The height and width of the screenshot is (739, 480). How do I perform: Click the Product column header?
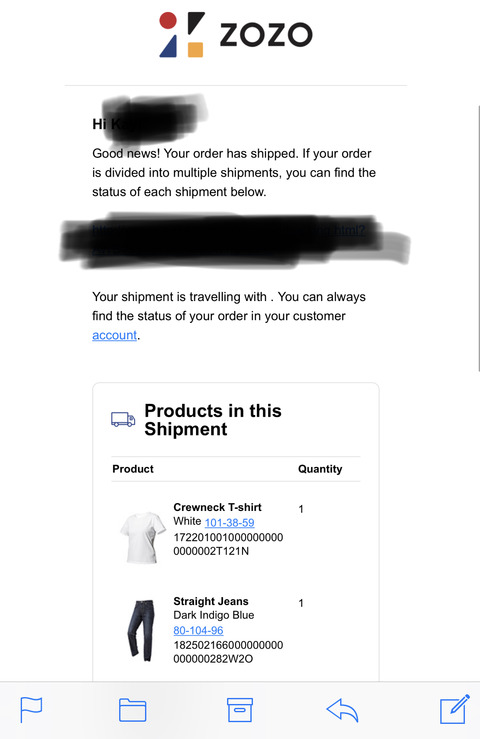(x=133, y=469)
